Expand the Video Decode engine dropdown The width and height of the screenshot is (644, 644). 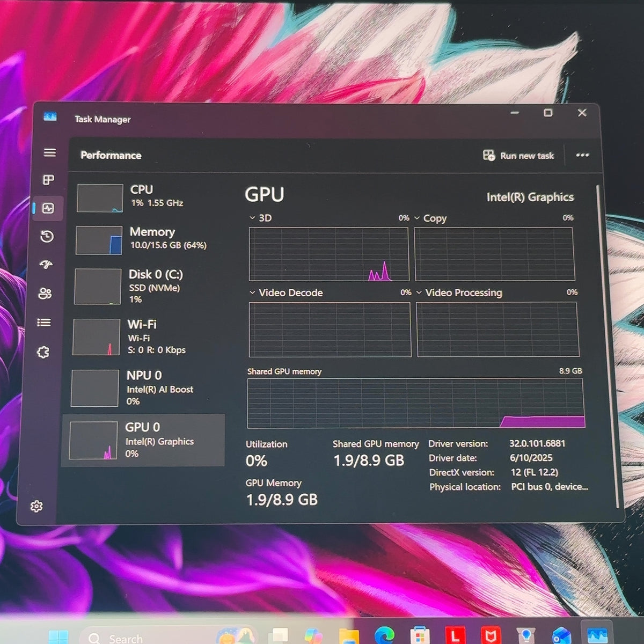(x=252, y=292)
